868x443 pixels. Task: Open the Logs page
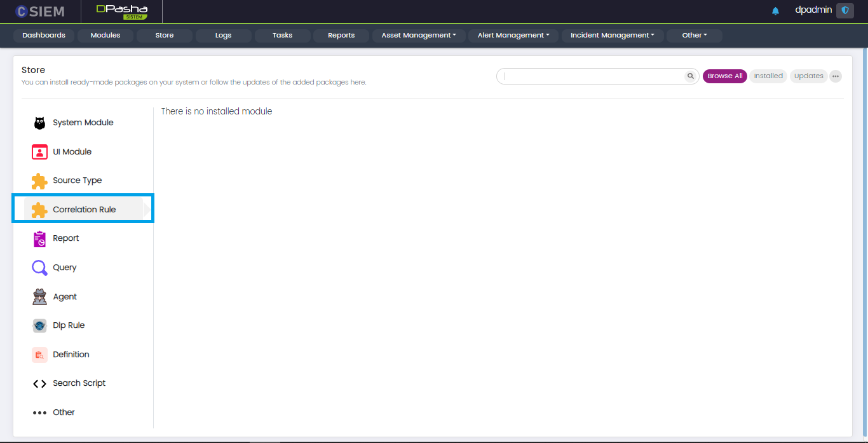[223, 36]
